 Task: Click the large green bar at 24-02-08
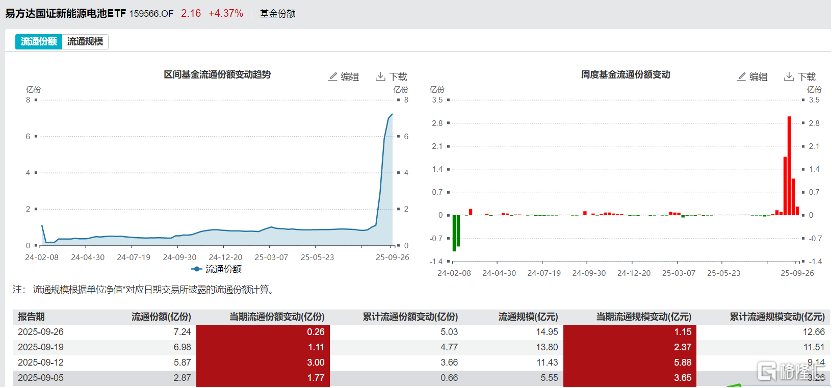[454, 233]
